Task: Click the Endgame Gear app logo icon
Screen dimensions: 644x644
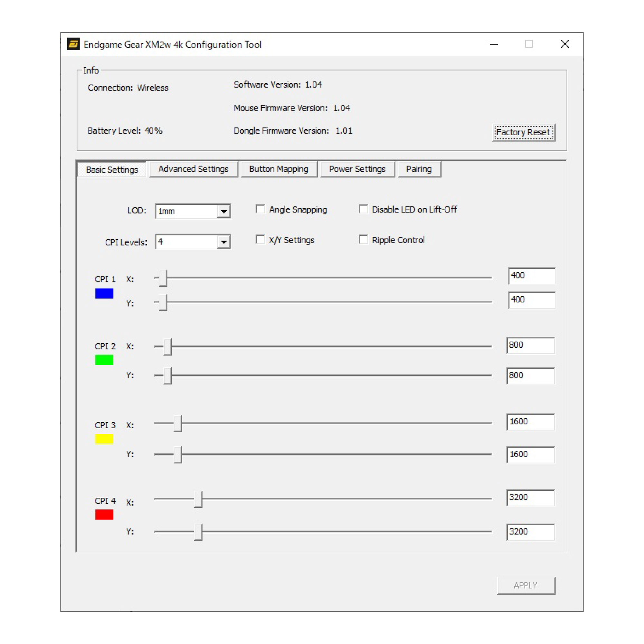Action: 73,44
